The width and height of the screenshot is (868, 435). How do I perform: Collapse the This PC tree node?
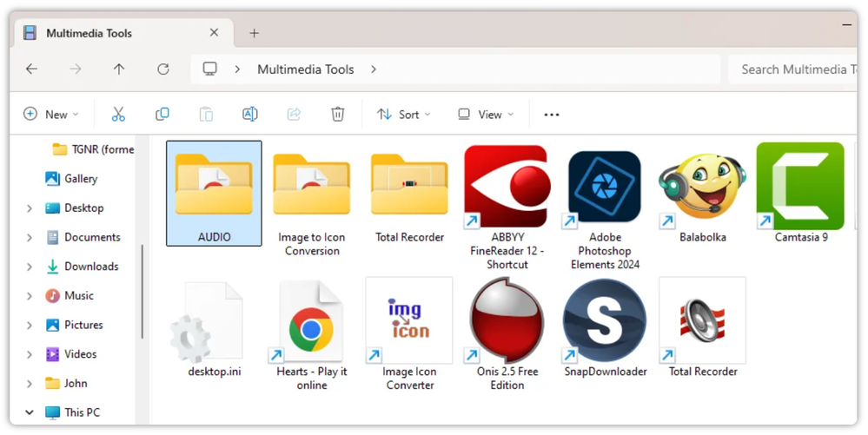tap(30, 412)
